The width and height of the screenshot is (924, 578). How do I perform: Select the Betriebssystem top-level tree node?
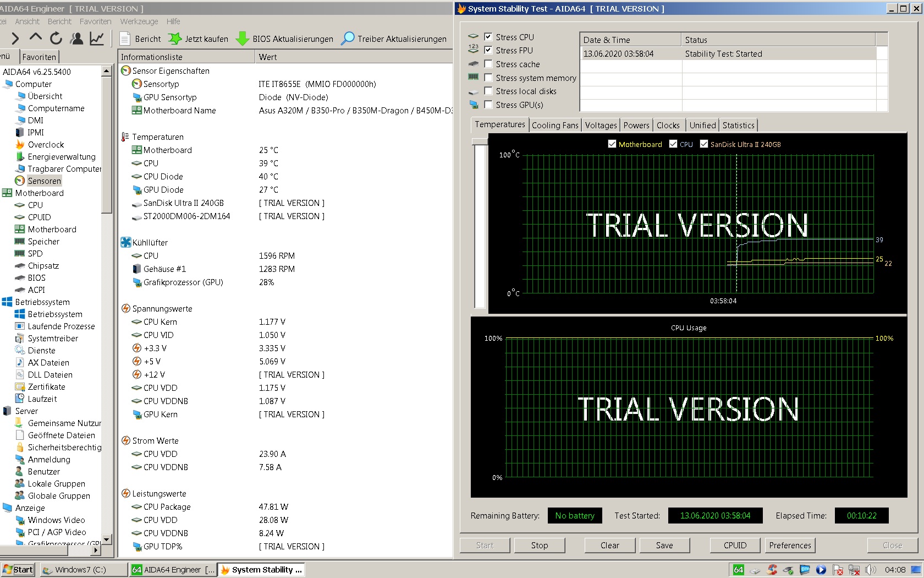tap(42, 302)
